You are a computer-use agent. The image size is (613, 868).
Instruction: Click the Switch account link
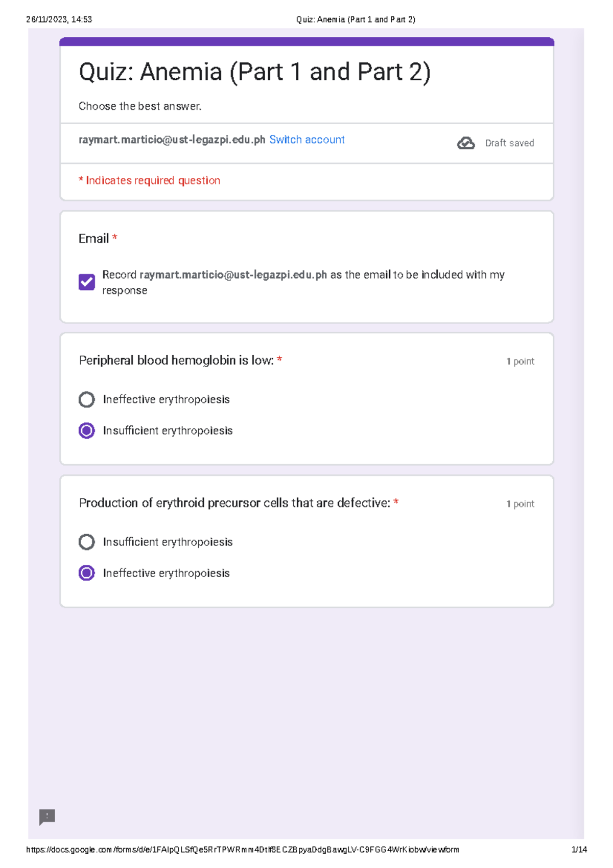click(306, 140)
